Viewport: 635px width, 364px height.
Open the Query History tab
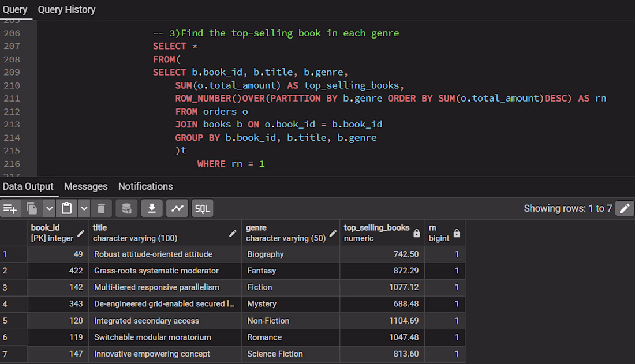tap(66, 9)
